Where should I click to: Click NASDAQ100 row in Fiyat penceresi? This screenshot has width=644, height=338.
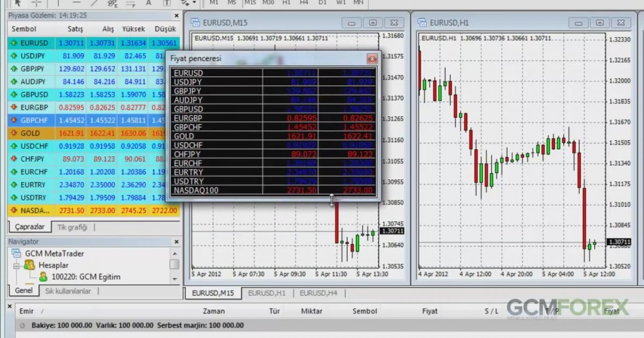273,190
